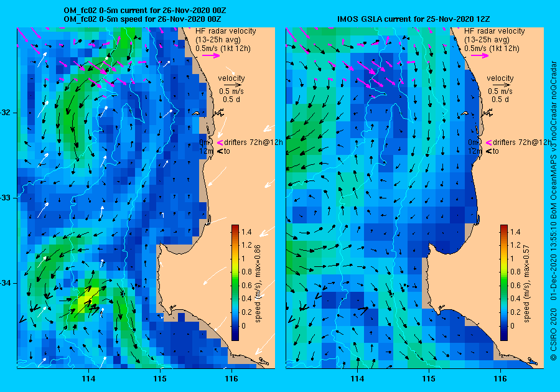Click the magenta HF radar legend arrow in OM_fc02 panel

(211, 55)
